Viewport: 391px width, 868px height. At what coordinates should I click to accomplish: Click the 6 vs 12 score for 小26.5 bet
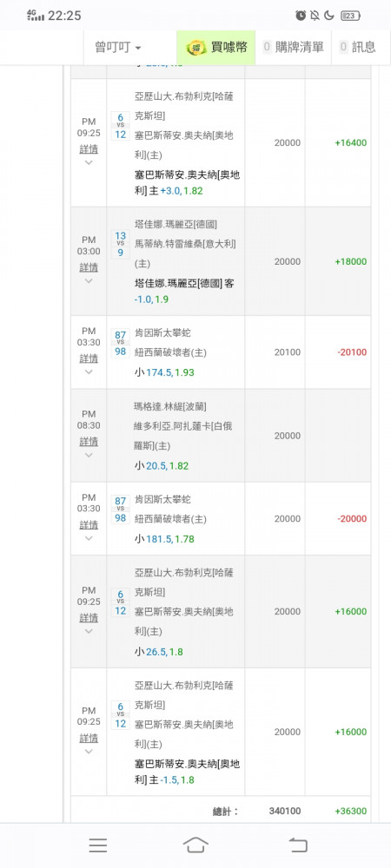120,603
